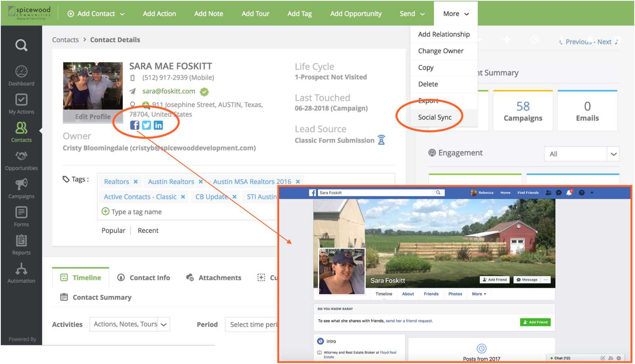Click Add Opportunity in top bar
Image resolution: width=635 pixels, height=364 pixels.
pos(356,14)
